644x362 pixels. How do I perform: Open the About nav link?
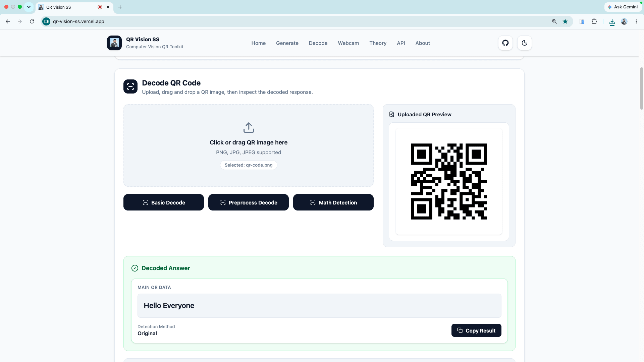click(x=423, y=43)
